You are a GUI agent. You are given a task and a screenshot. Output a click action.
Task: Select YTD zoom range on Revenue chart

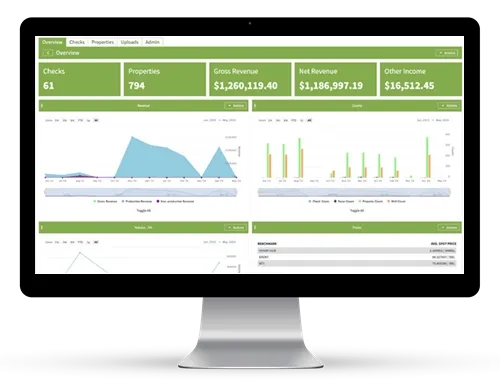click(x=80, y=120)
